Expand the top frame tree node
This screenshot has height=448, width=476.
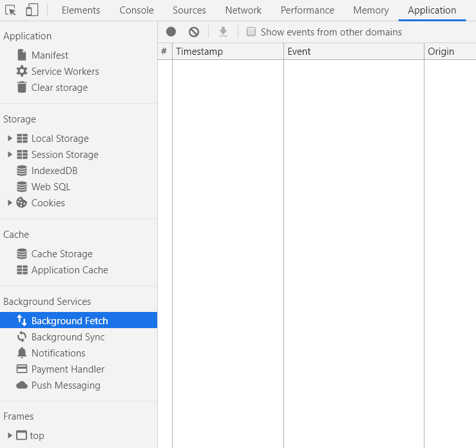tap(10, 435)
